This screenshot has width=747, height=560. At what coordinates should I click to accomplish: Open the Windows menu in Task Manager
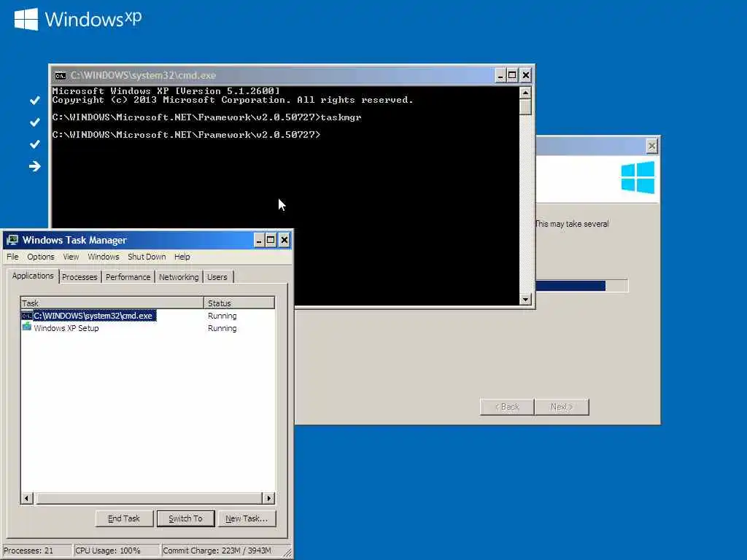point(104,257)
